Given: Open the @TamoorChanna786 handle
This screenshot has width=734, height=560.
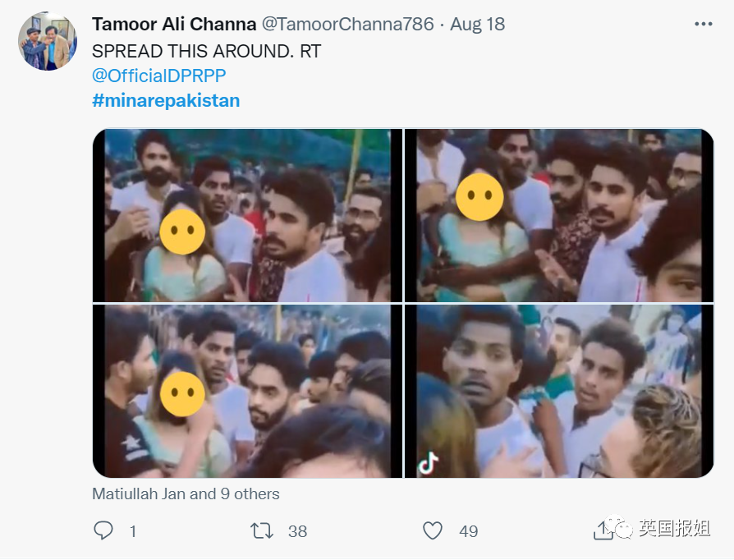Looking at the screenshot, I should pyautogui.click(x=347, y=24).
